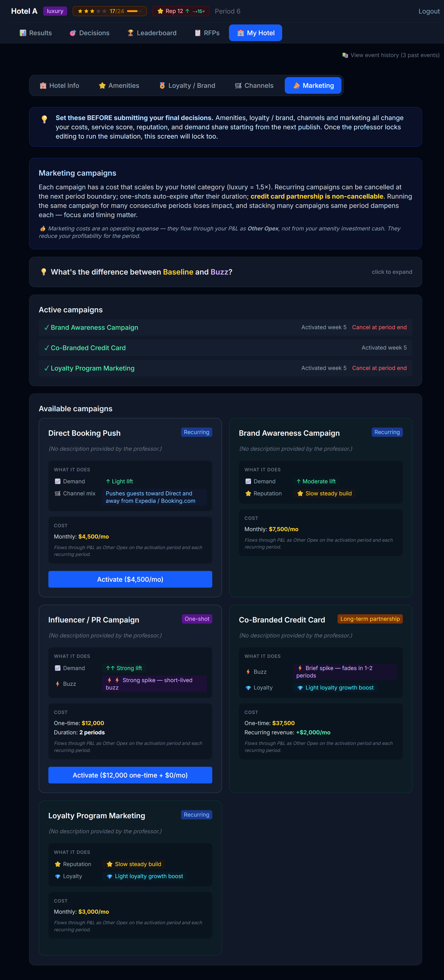Click the orange rating progress bar

pos(134,11)
